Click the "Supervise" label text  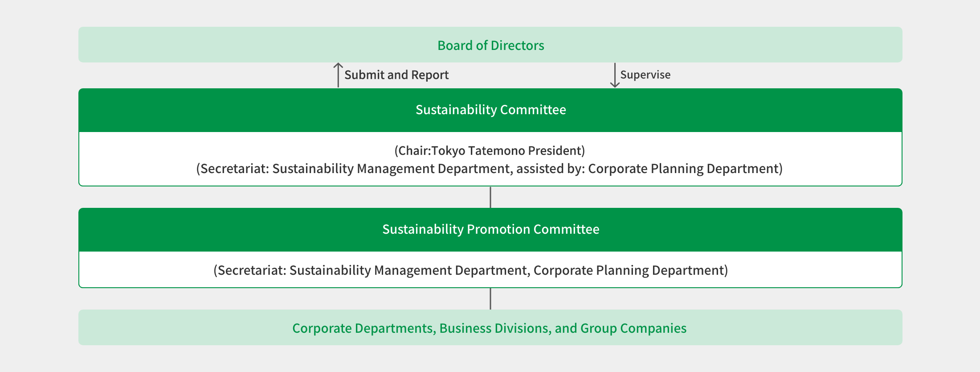point(645,75)
